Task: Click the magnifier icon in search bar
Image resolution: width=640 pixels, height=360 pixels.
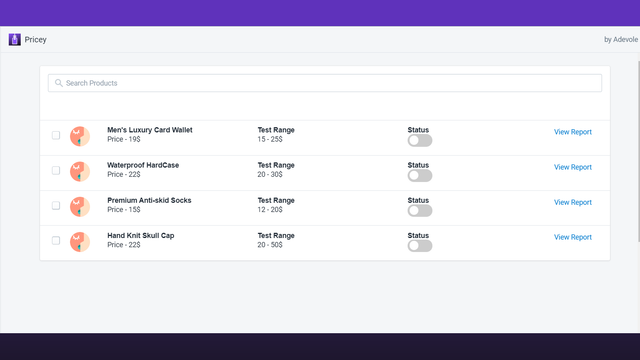Action: [x=59, y=83]
